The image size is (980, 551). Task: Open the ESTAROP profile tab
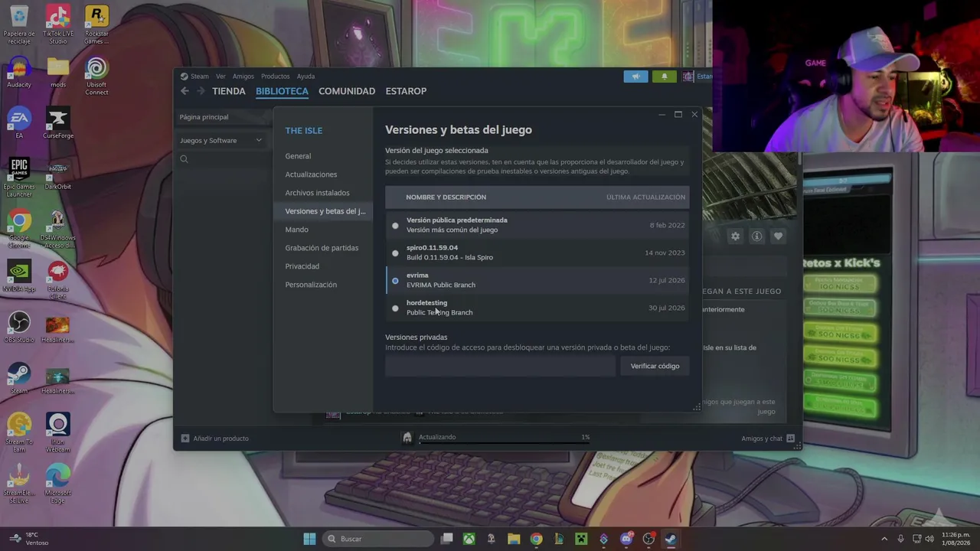[406, 91]
